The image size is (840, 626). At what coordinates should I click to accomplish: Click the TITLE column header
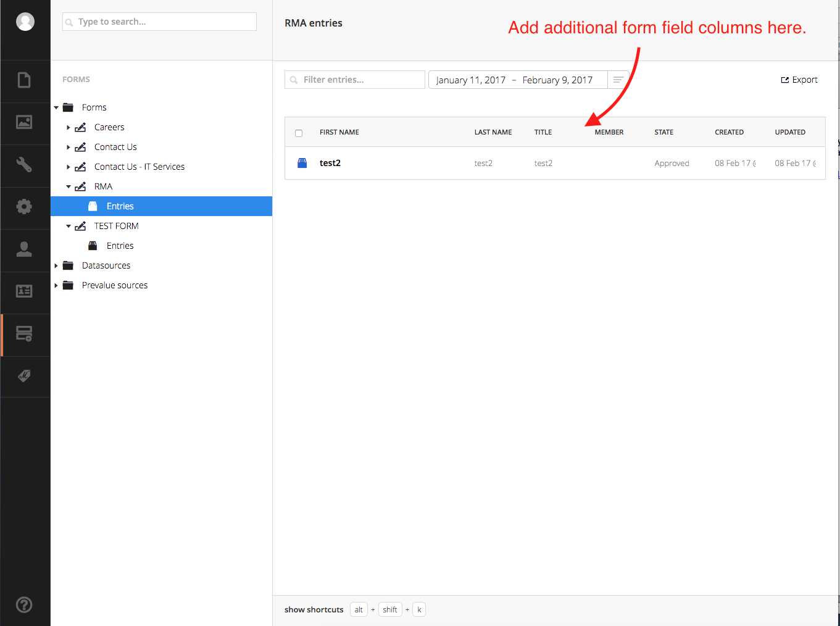point(543,132)
